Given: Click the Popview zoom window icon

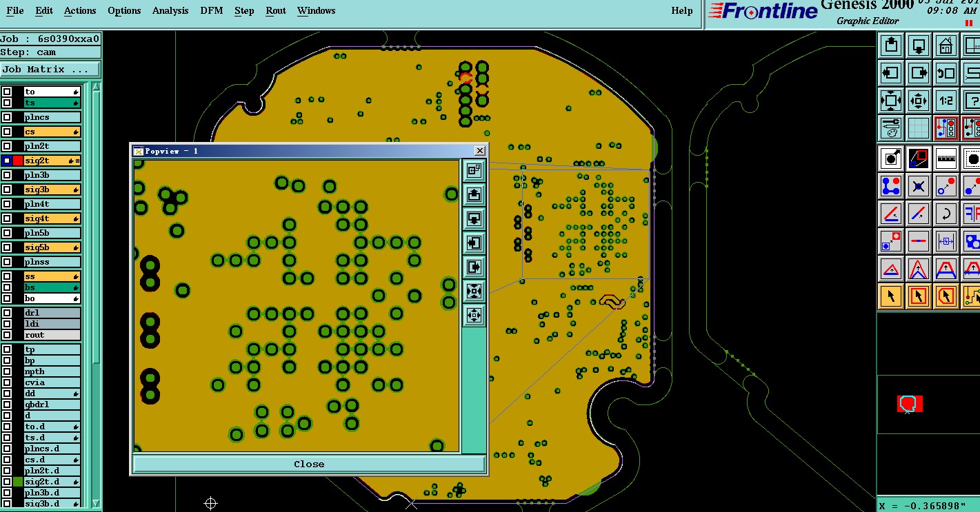Looking at the screenshot, I should [x=474, y=170].
